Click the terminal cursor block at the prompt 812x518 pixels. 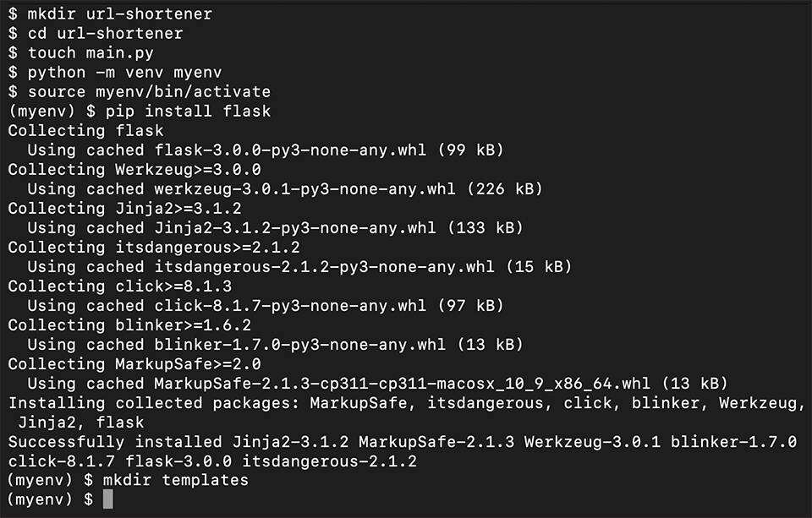pyautogui.click(x=107, y=499)
